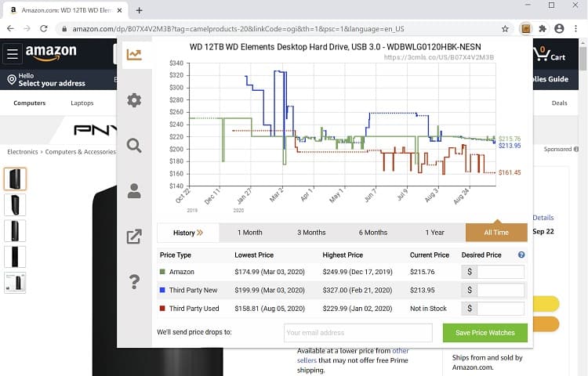The height and width of the screenshot is (376, 588).
Task: Bookmark this page with star icon
Action: [x=505, y=29]
